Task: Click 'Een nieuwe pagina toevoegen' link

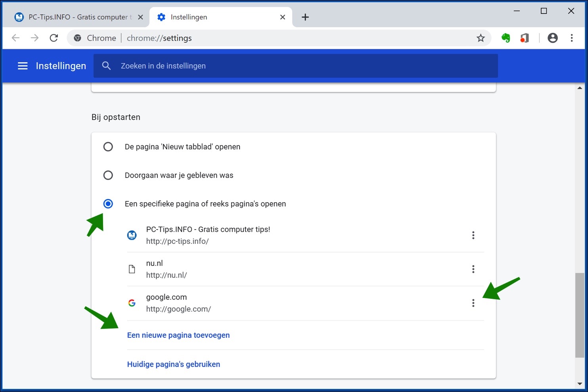Action: coord(178,335)
